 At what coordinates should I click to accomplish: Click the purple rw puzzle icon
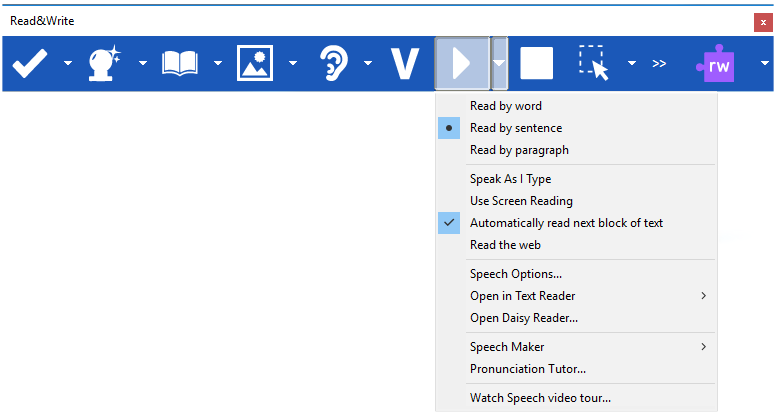(x=716, y=64)
